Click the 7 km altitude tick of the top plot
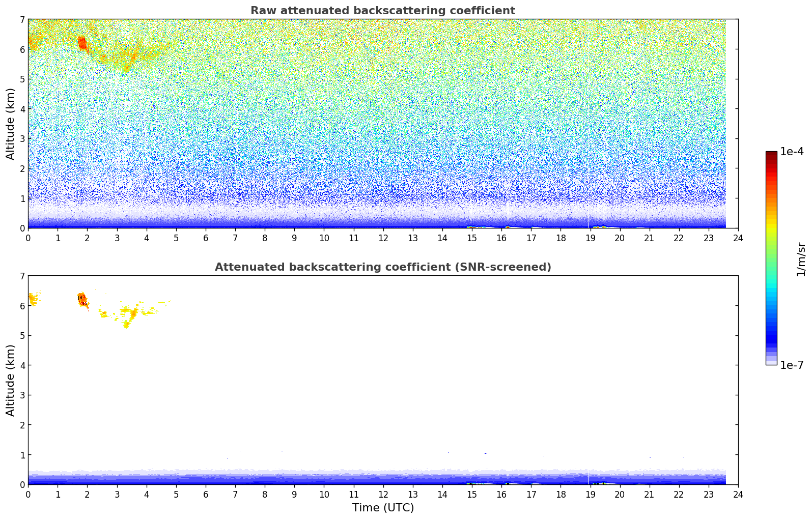This screenshot has height=519, width=812. click(x=22, y=20)
